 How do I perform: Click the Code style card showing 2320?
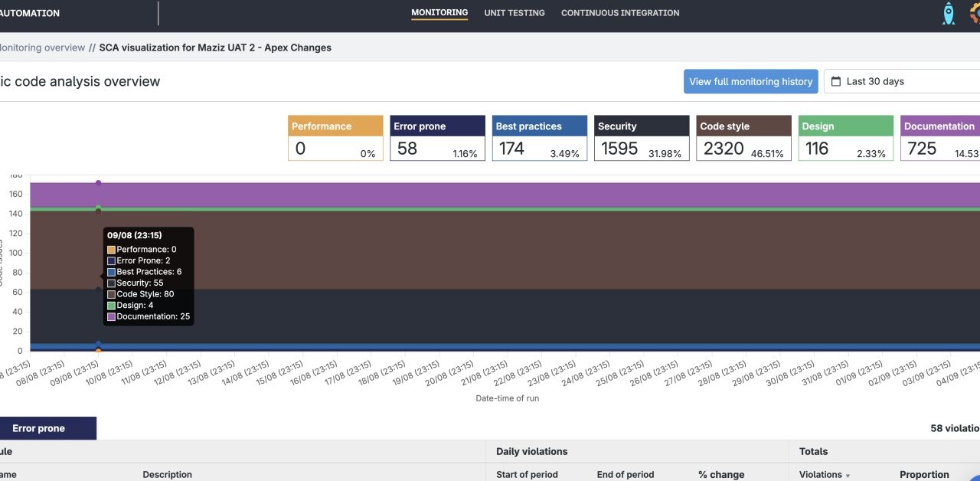743,137
